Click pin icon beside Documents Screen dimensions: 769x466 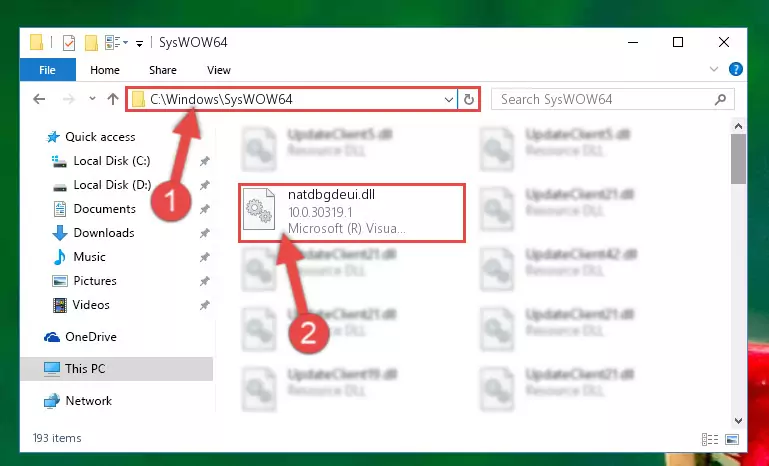click(x=205, y=209)
